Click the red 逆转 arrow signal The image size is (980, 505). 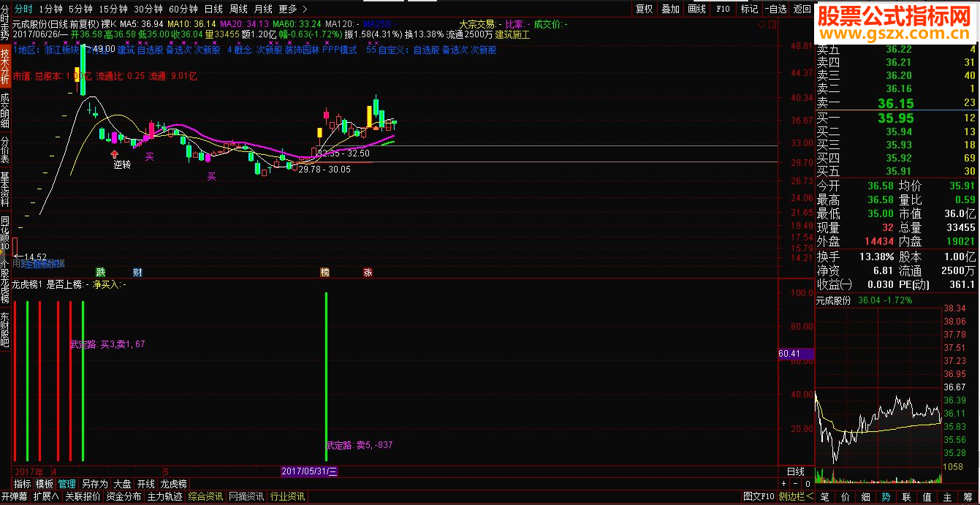click(x=115, y=154)
